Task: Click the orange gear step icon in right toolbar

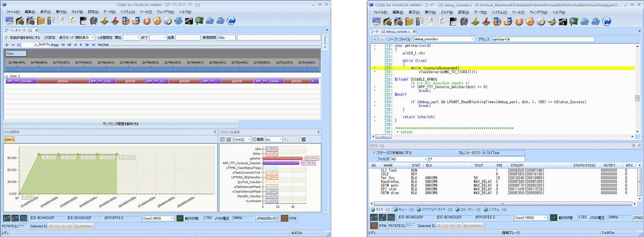Action: (x=497, y=21)
